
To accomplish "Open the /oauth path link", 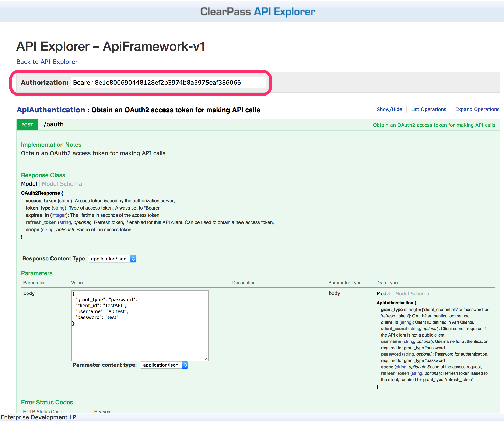I will point(53,124).
